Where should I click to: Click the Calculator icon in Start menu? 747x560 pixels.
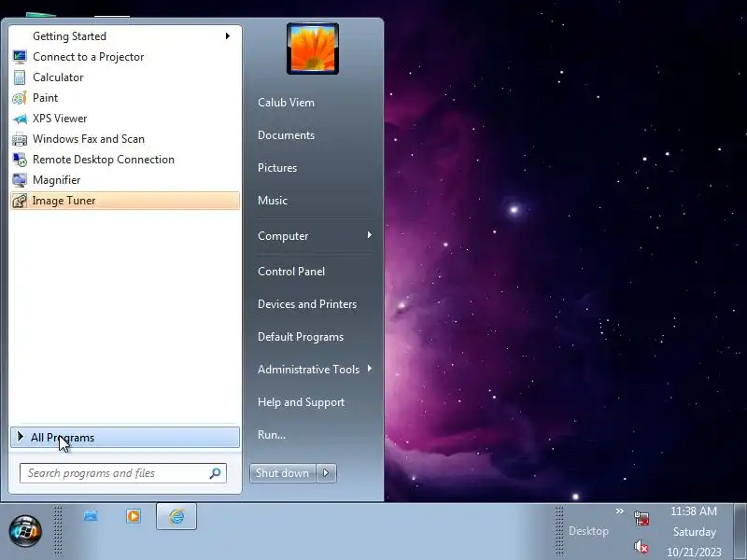click(x=20, y=77)
